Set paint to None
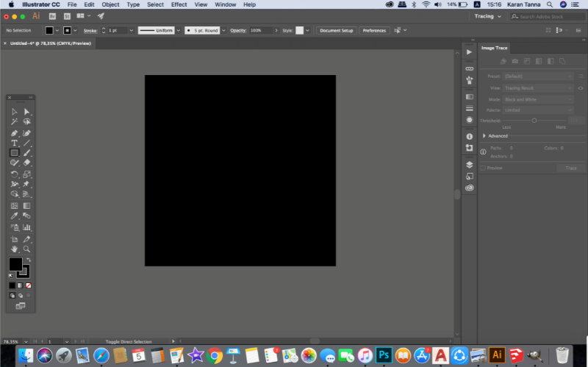588x367 pixels. click(x=29, y=285)
